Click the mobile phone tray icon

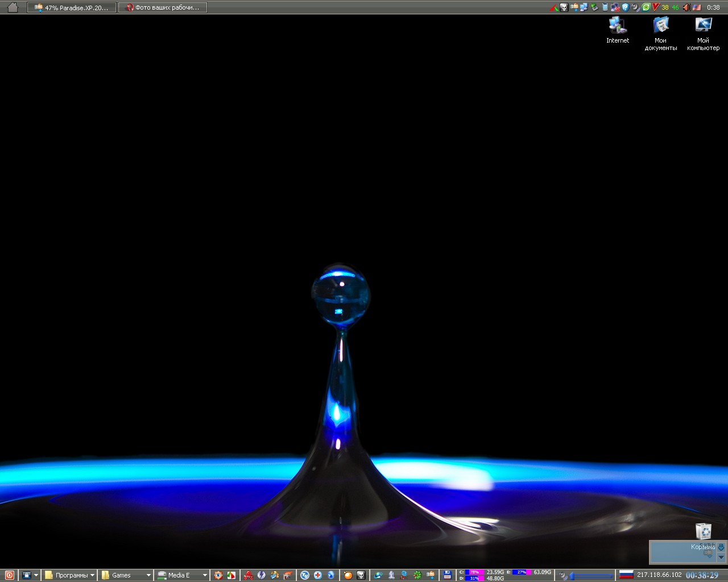(x=605, y=7)
